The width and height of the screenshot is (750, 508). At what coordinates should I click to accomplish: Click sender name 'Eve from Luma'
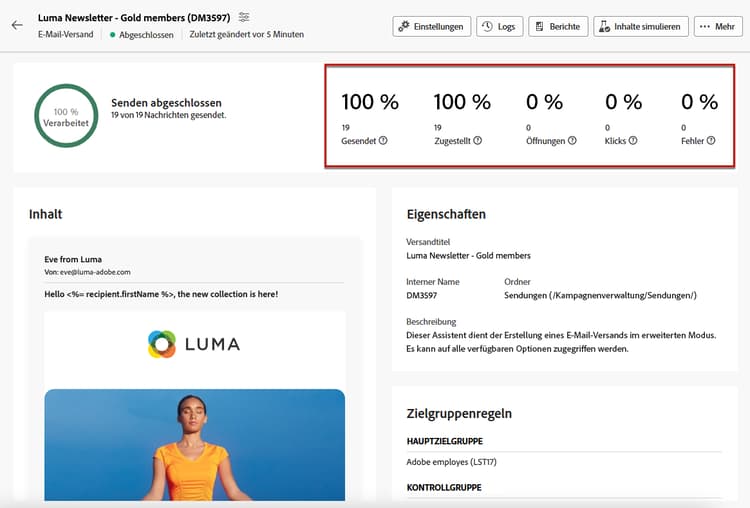click(x=73, y=259)
